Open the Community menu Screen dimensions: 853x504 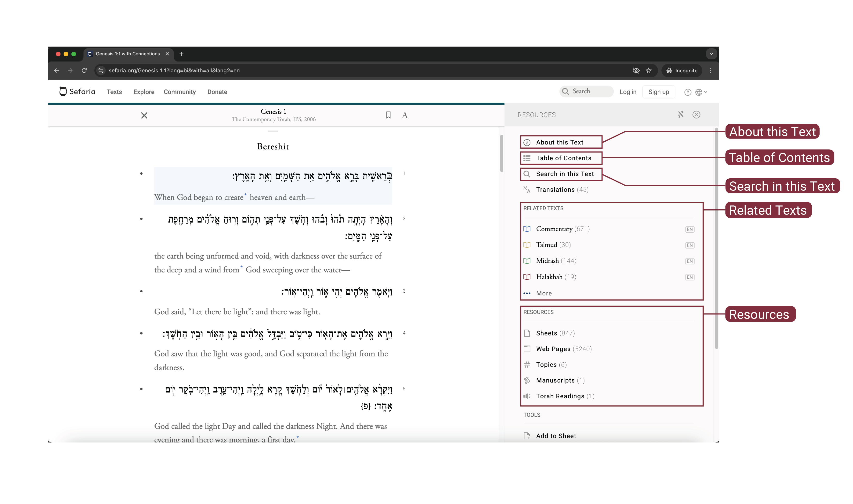coord(180,92)
